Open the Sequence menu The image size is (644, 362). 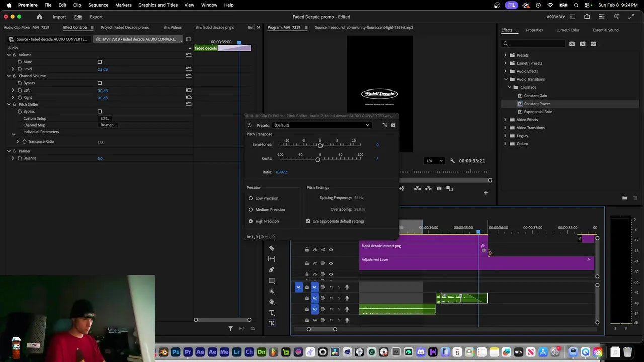click(98, 5)
